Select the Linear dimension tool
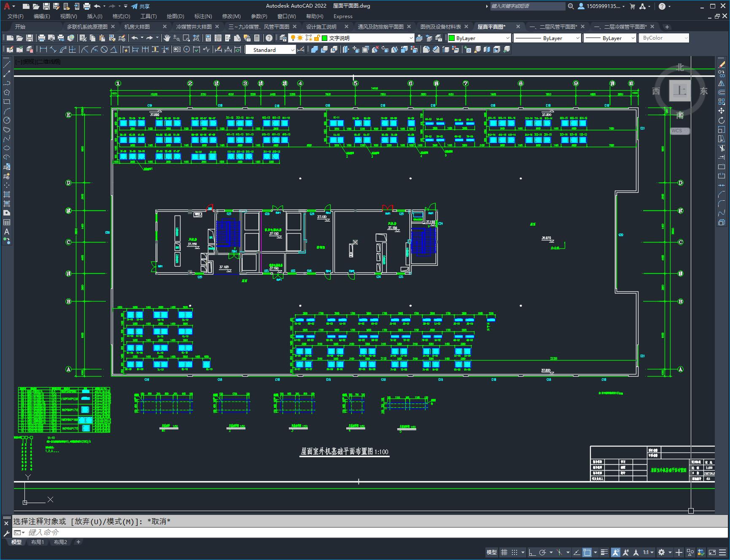This screenshot has width=730, height=560. pos(43,49)
